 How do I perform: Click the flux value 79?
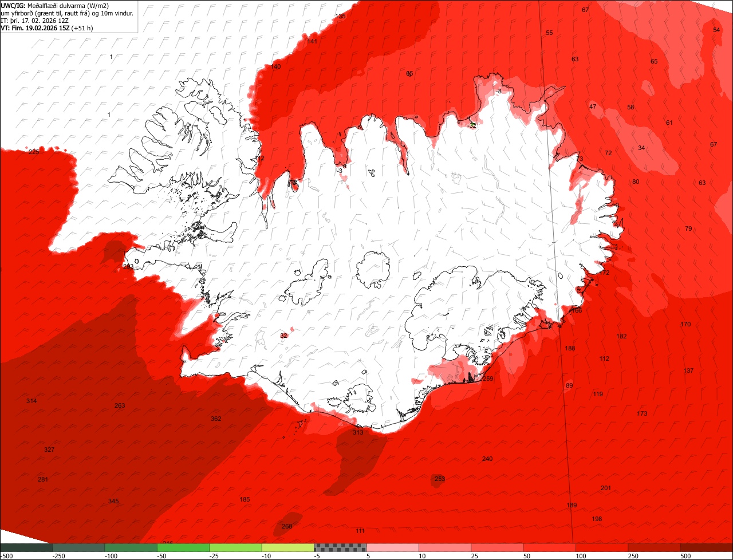[x=688, y=228]
